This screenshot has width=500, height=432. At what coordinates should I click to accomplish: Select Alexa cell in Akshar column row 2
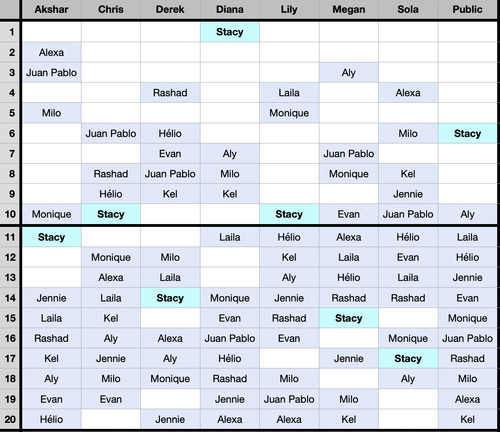[x=51, y=52]
